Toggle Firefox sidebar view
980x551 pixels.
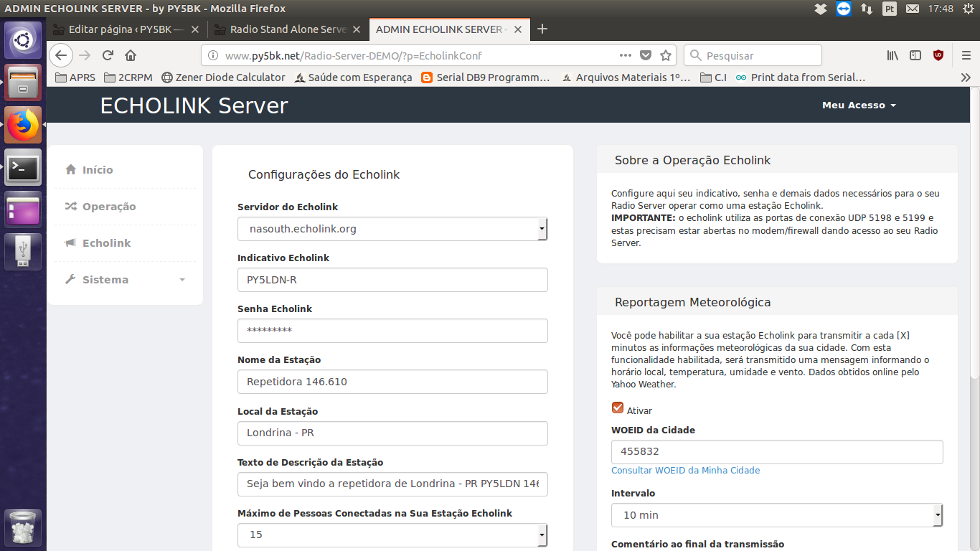(915, 55)
